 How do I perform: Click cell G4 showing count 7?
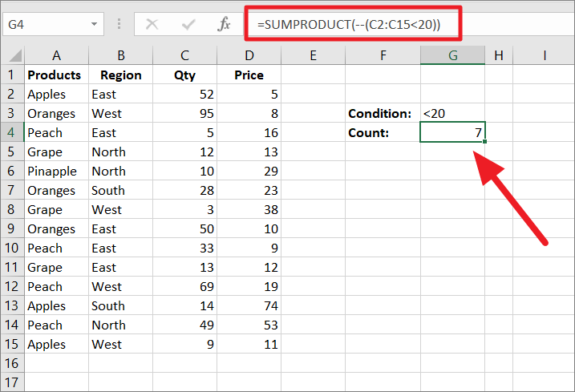[452, 132]
